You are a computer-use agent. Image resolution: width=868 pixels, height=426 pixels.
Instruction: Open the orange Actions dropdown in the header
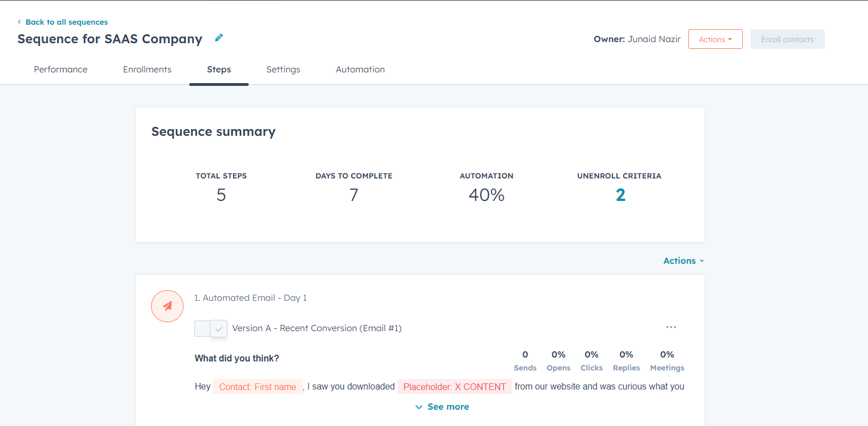tap(715, 39)
